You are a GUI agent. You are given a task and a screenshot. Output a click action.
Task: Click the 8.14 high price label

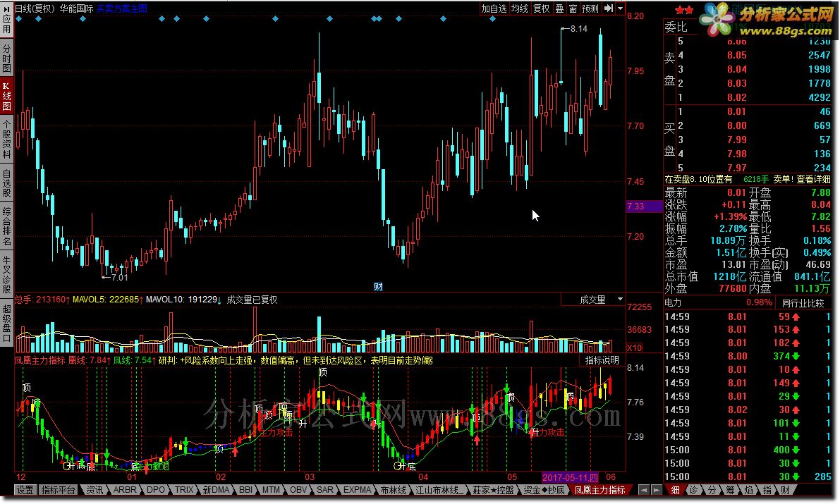click(578, 29)
